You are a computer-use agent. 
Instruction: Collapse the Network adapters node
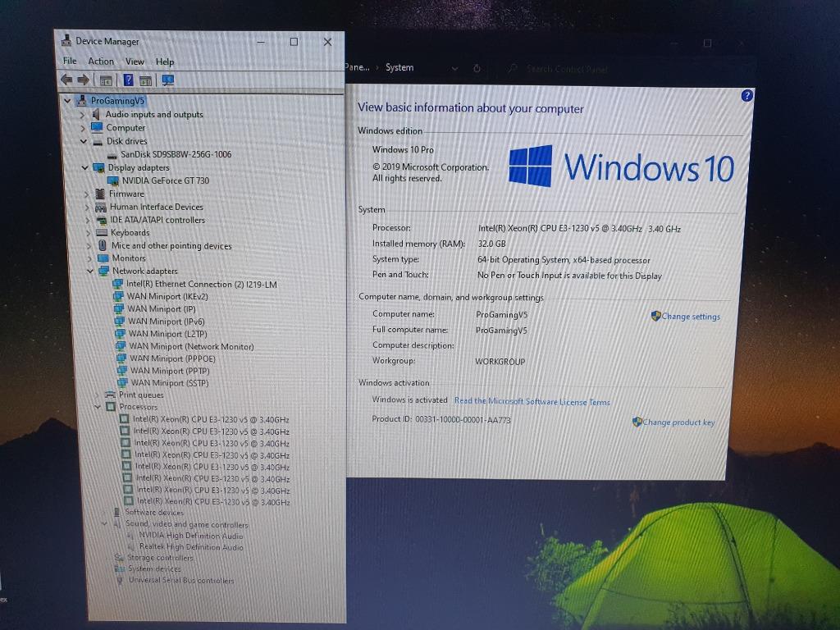click(90, 272)
